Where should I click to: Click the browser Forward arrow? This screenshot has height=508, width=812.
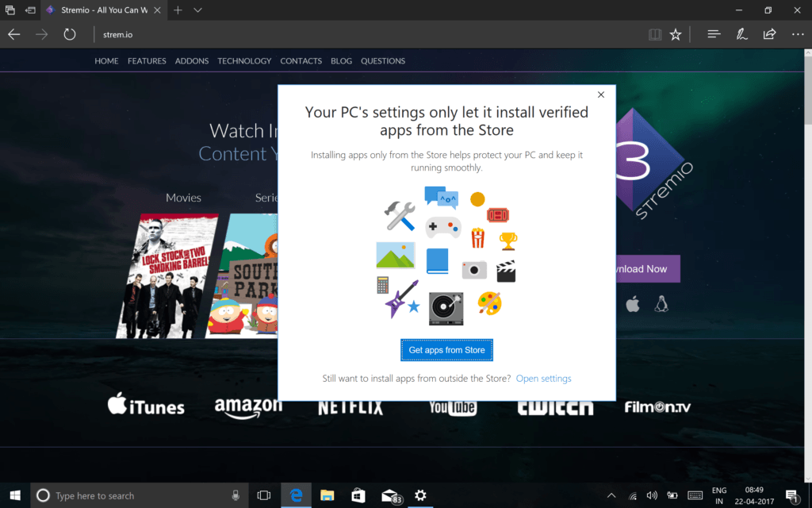click(x=41, y=35)
